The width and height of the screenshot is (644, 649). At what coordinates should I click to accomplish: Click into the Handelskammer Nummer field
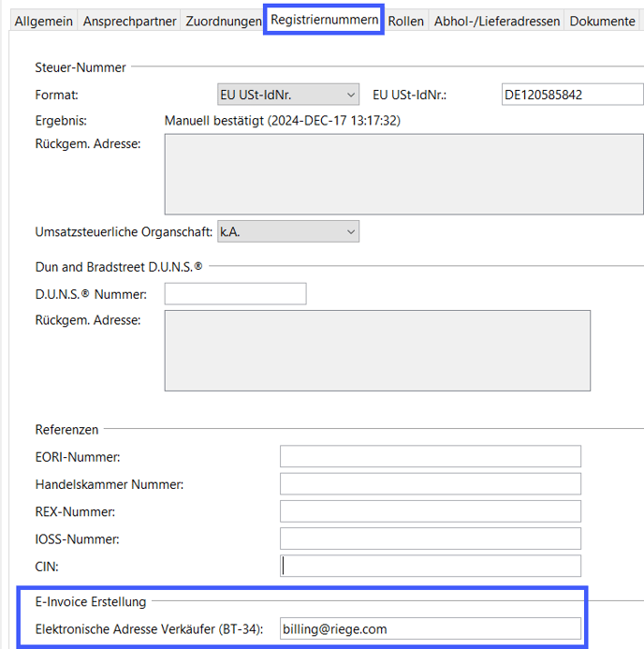[x=431, y=483]
